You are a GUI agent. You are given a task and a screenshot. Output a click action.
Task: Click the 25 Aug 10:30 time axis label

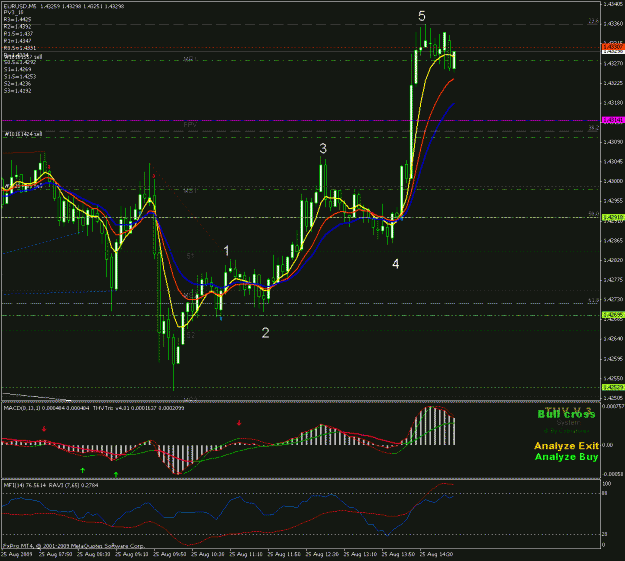point(208,554)
